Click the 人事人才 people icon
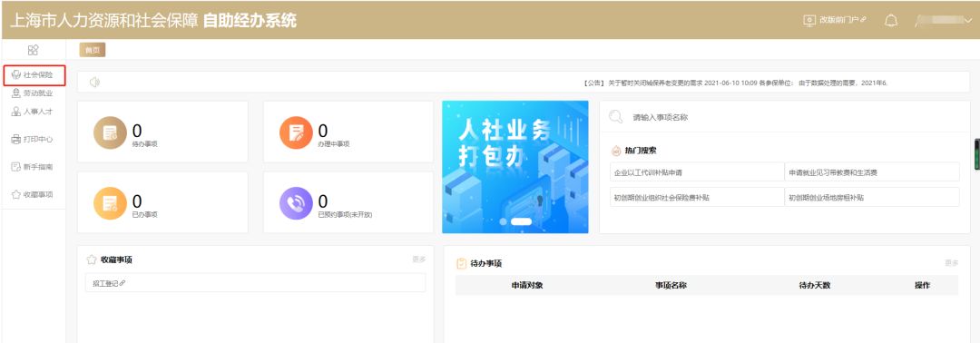 coord(16,112)
